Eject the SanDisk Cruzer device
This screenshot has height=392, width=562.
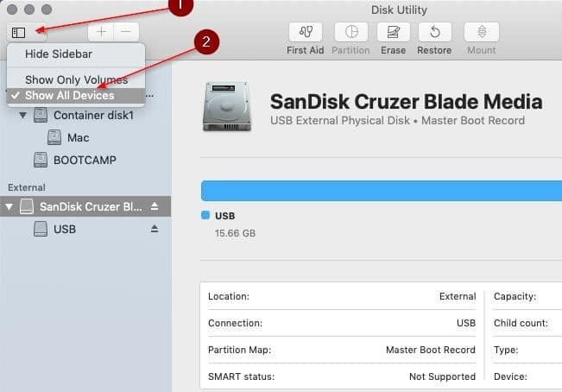pyautogui.click(x=155, y=206)
